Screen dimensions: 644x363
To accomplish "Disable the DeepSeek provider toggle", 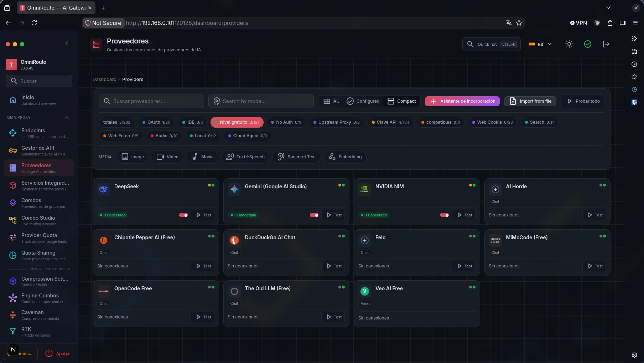I will [x=183, y=215].
